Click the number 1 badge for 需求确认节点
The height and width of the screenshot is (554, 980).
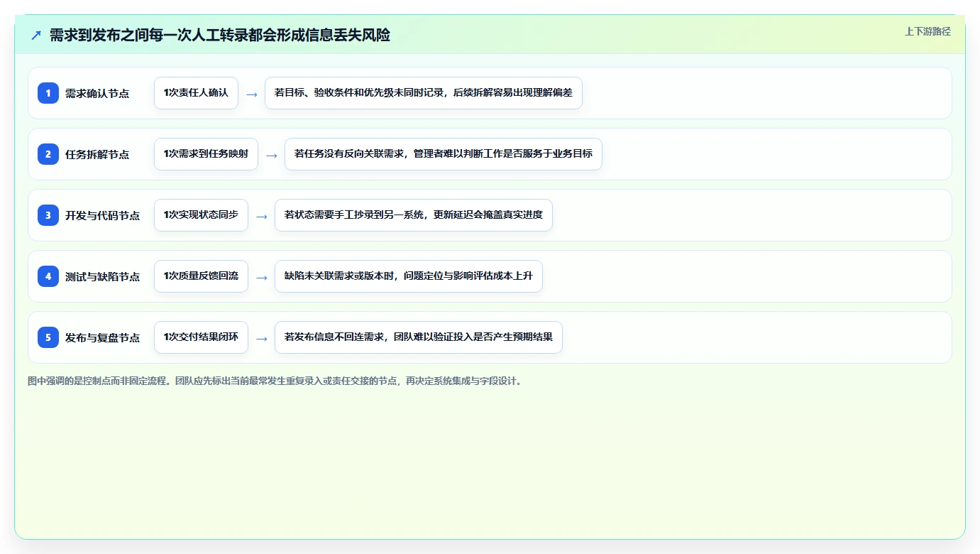pyautogui.click(x=48, y=93)
